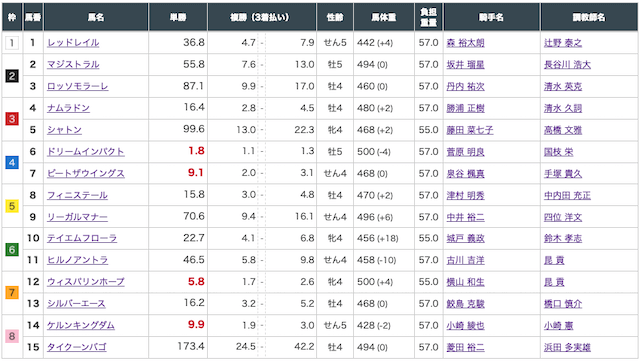
Task: Open horse link テイエムフローラ
Action: pyautogui.click(x=82, y=238)
